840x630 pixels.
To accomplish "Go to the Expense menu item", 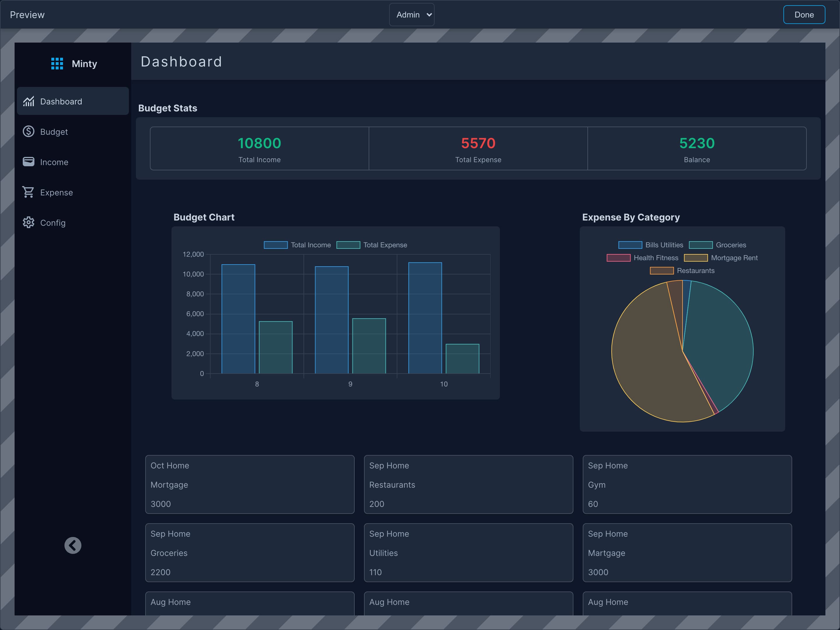I will (x=56, y=192).
